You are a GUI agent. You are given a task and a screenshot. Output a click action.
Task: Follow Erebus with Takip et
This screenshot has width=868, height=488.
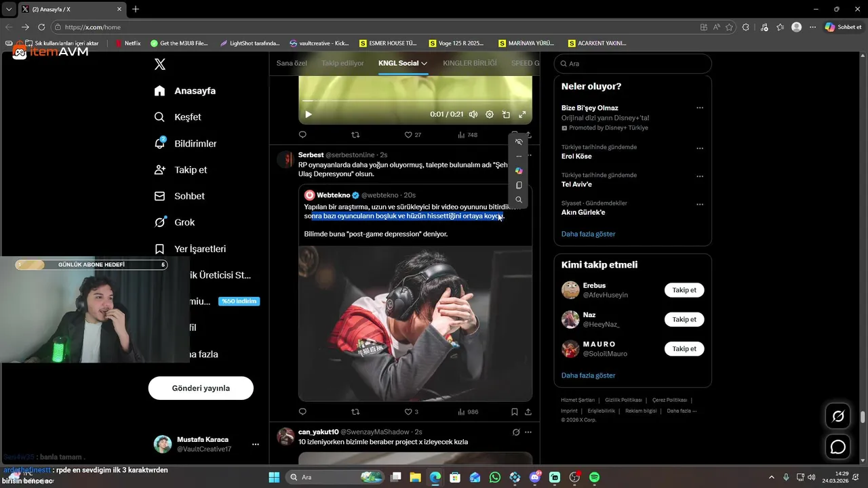pos(684,290)
